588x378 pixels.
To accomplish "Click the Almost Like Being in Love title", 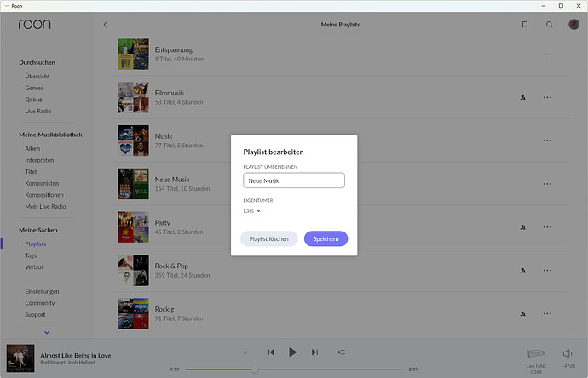I will (76, 356).
